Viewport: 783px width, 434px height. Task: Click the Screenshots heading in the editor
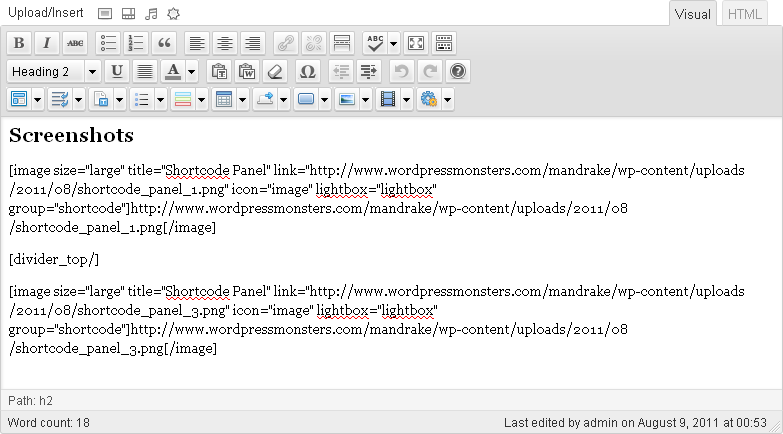click(x=71, y=134)
